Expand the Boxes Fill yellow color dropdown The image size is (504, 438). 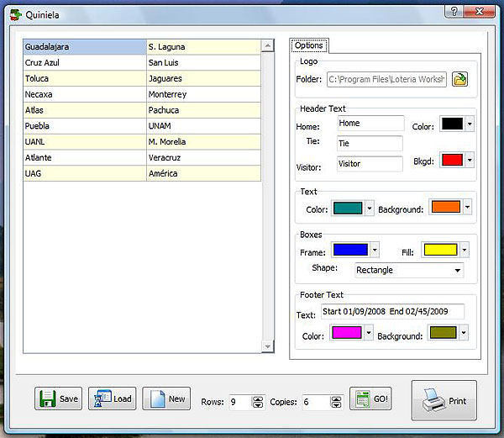point(463,250)
